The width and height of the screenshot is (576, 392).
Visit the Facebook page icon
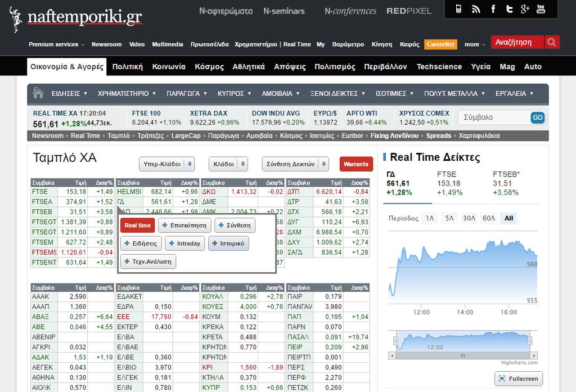pos(493,9)
